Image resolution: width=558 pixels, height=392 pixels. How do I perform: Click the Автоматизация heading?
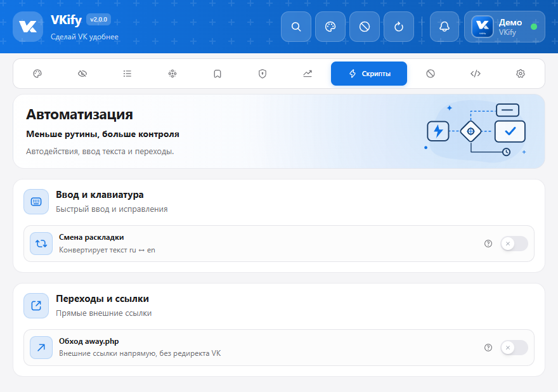coord(79,114)
